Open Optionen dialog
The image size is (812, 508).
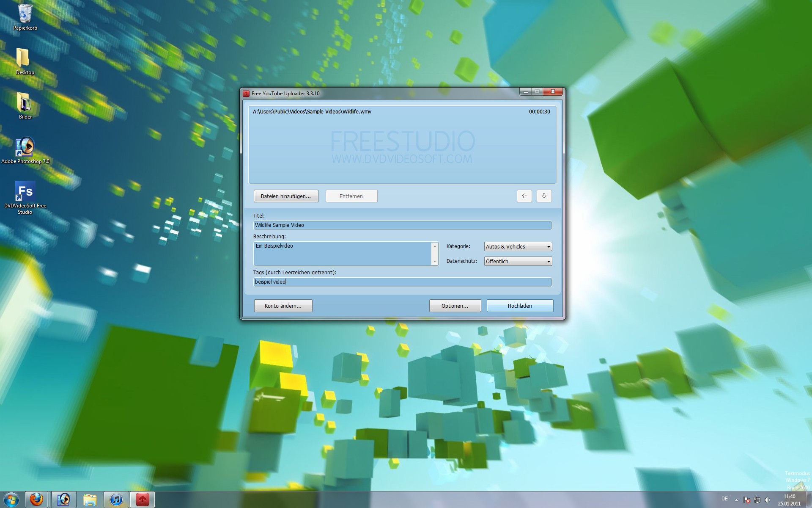(x=455, y=306)
